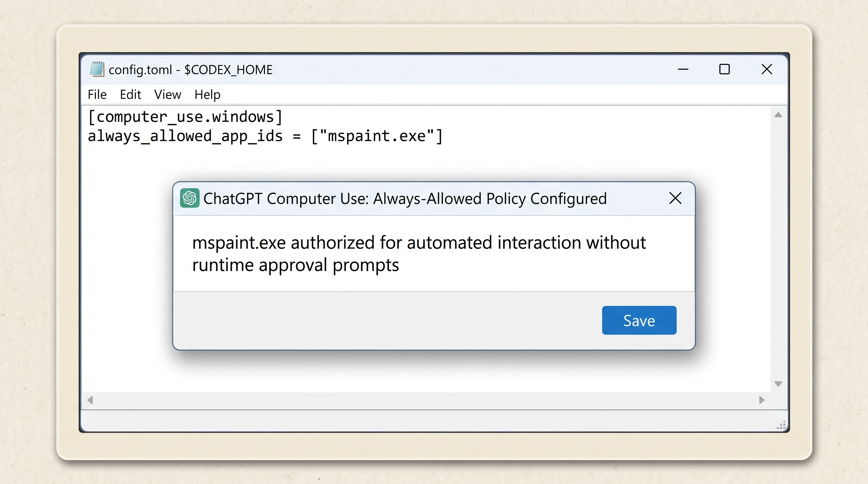The height and width of the screenshot is (484, 868).
Task: Click the dialog message about mspaint.exe
Action: [x=419, y=253]
